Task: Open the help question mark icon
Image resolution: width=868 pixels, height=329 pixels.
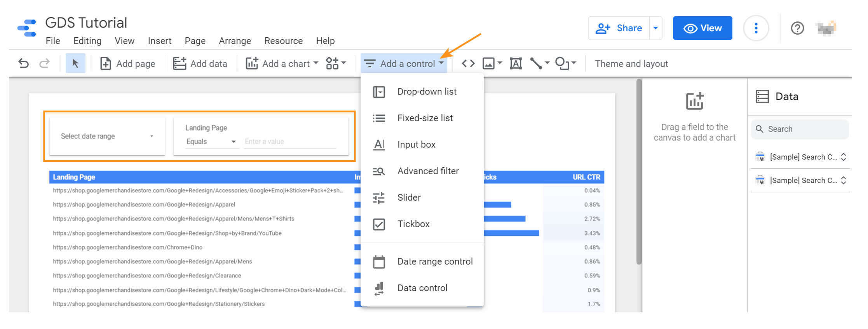Action: click(797, 28)
